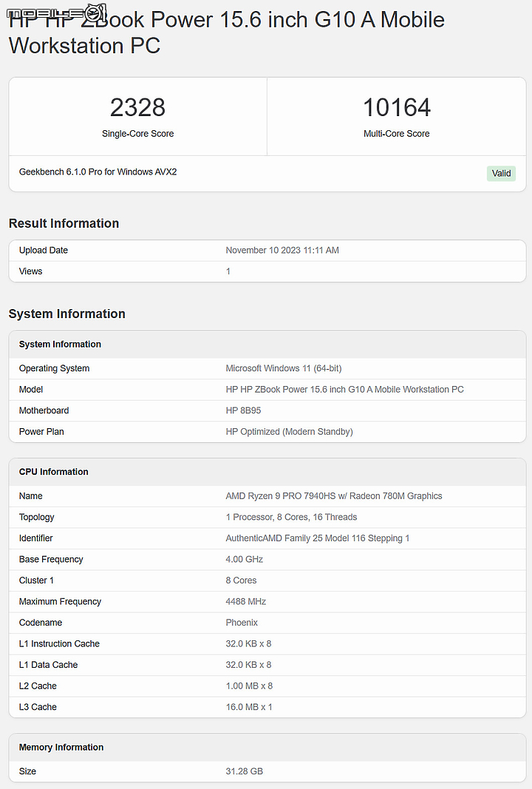The height and width of the screenshot is (789, 532).
Task: Click the Mobile01 watermark logo
Action: pyautogui.click(x=54, y=13)
